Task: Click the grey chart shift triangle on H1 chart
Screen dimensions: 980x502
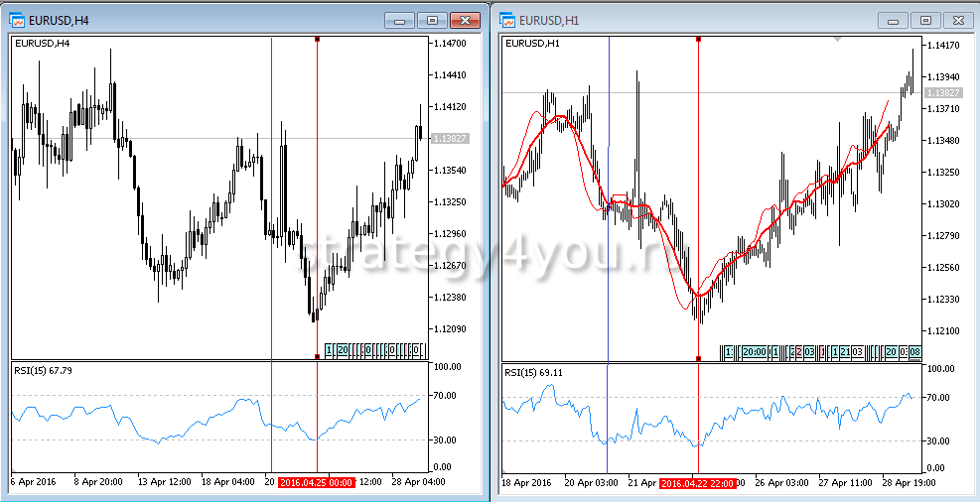Action: [x=839, y=40]
